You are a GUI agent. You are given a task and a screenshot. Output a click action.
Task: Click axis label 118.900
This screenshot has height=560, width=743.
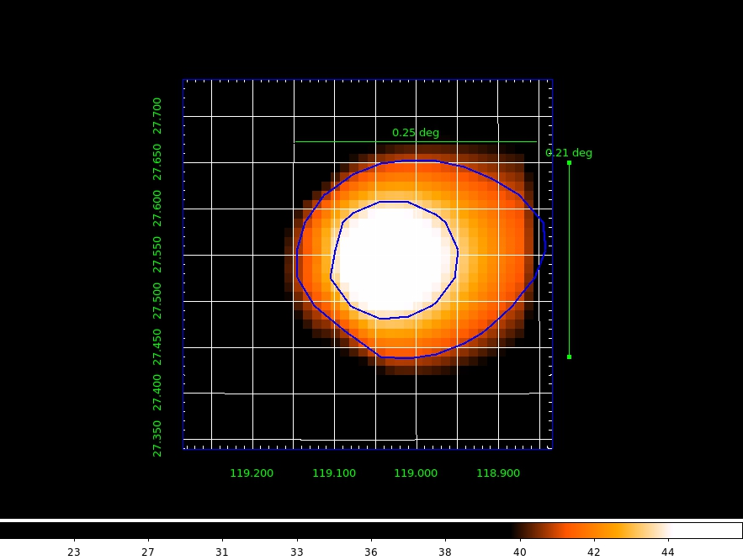tap(498, 473)
